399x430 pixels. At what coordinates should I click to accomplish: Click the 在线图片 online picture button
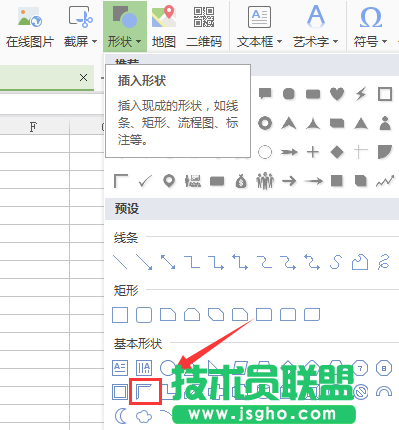point(29,27)
